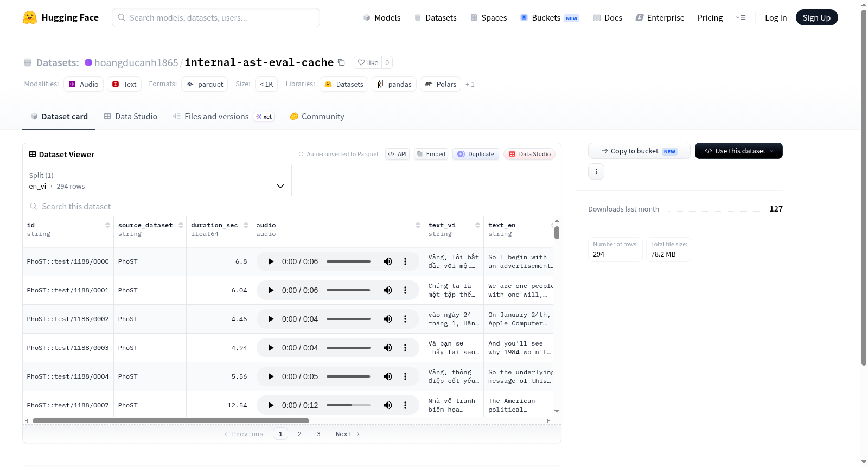Screen dimensions: 868x467
Task: Show the additional libraries +1 tag
Action: (470, 84)
